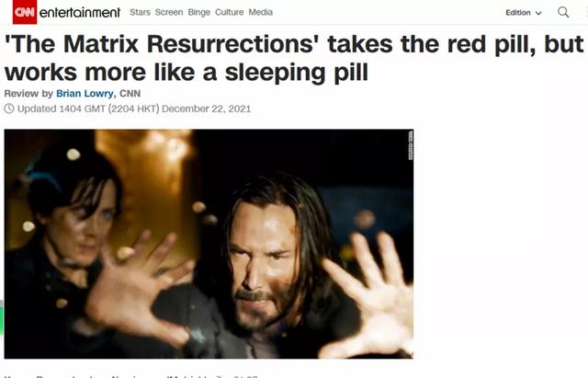588x378 pixels.
Task: Click the Matrix Resurrections headline
Action: click(x=294, y=58)
